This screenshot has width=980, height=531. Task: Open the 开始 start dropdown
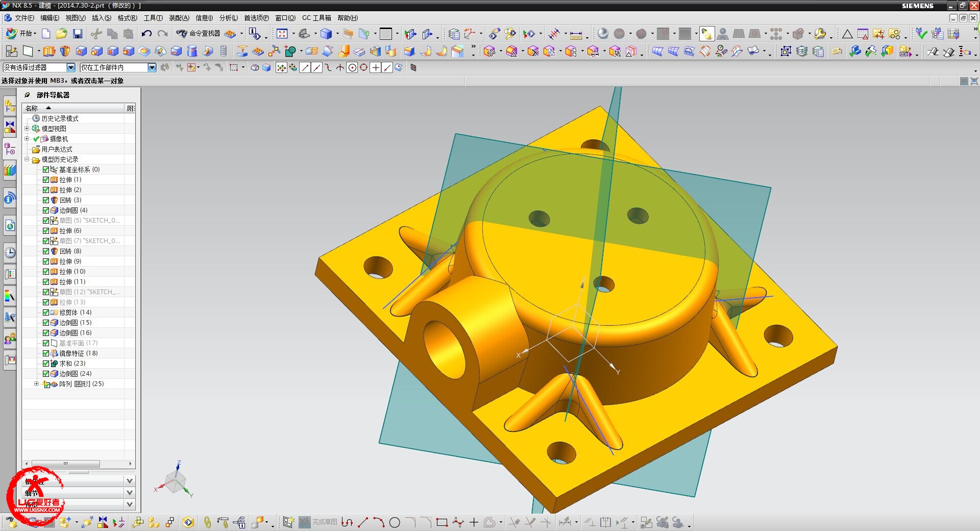click(x=21, y=34)
